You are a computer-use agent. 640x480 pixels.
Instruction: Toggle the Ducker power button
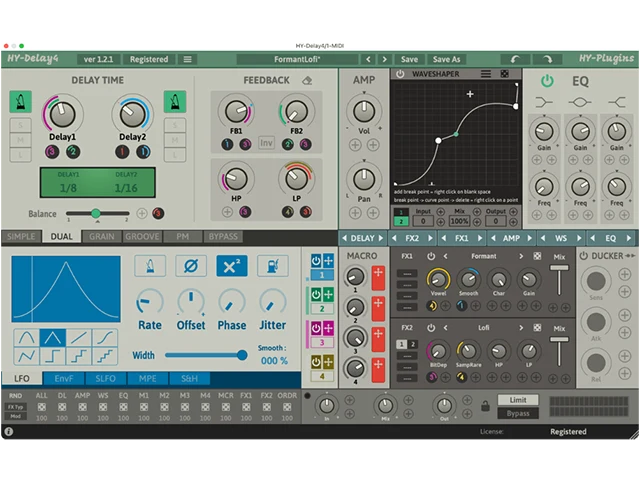tap(584, 256)
